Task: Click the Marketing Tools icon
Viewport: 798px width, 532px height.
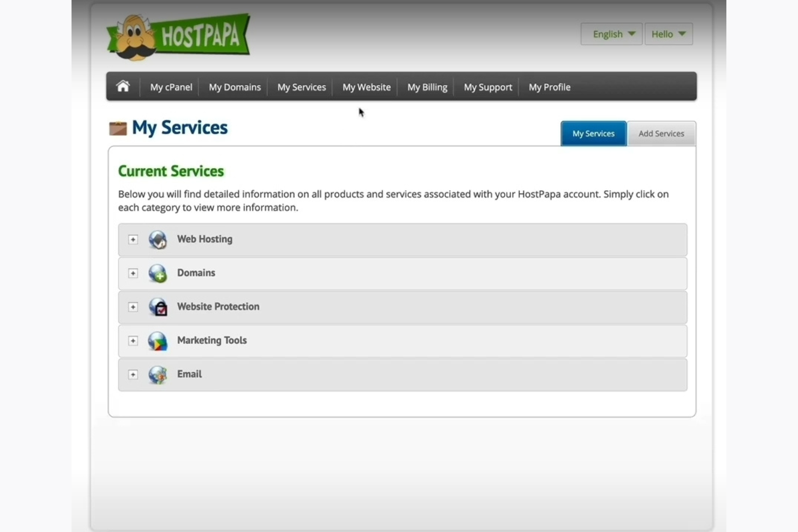Action: [x=157, y=341]
